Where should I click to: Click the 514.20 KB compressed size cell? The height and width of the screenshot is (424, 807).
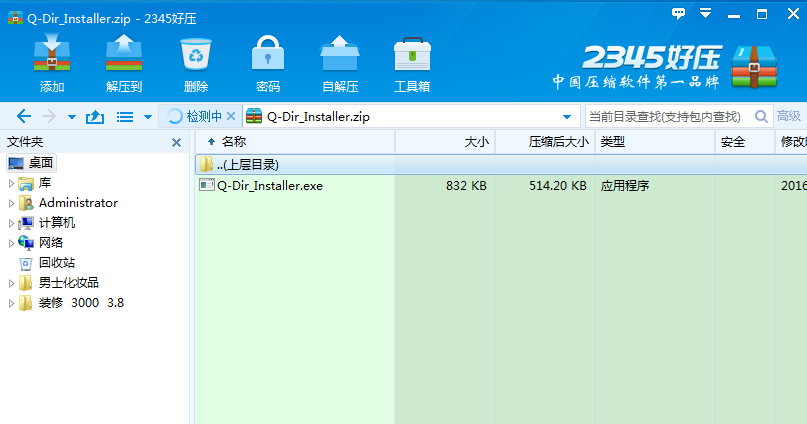[x=558, y=186]
